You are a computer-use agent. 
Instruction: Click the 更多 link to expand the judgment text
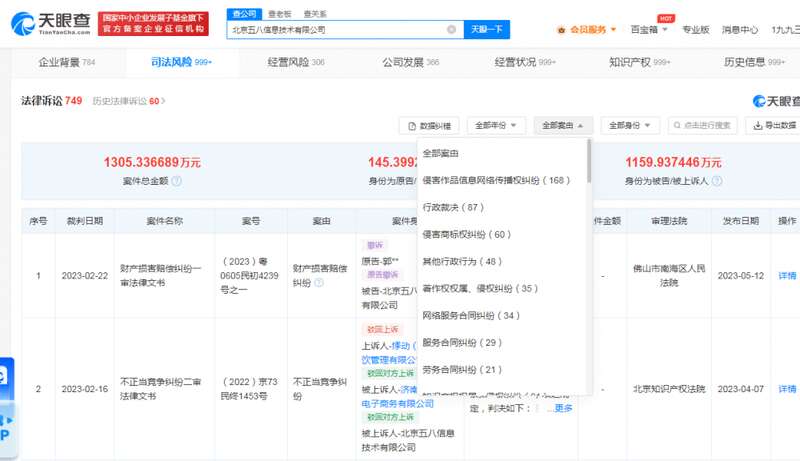point(563,408)
